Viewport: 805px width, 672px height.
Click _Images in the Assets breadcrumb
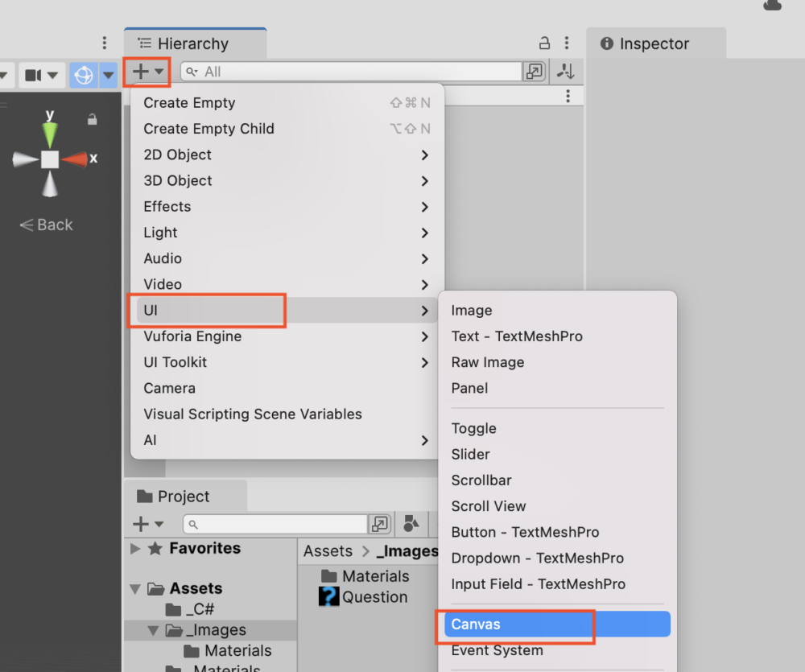click(407, 550)
